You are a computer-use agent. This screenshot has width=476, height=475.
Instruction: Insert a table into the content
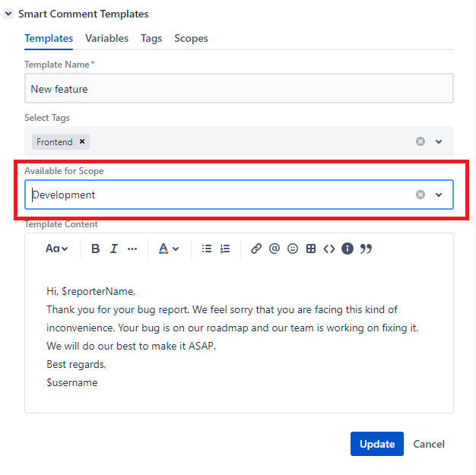(311, 249)
